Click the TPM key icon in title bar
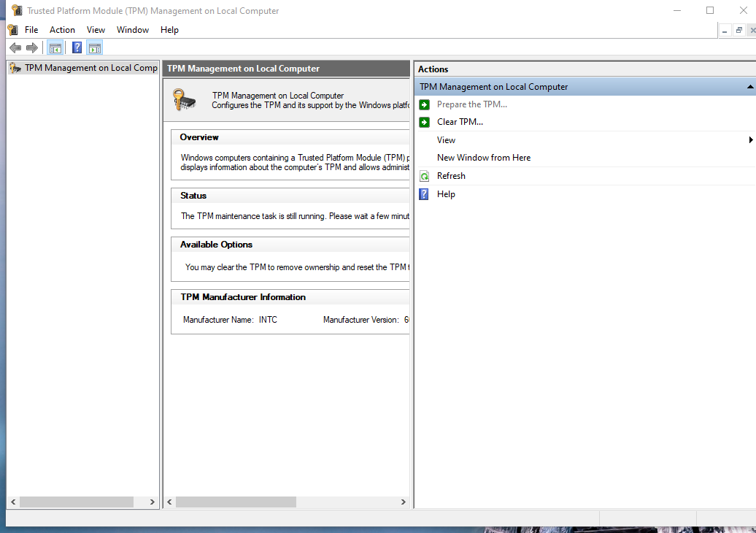The height and width of the screenshot is (533, 756). point(17,10)
